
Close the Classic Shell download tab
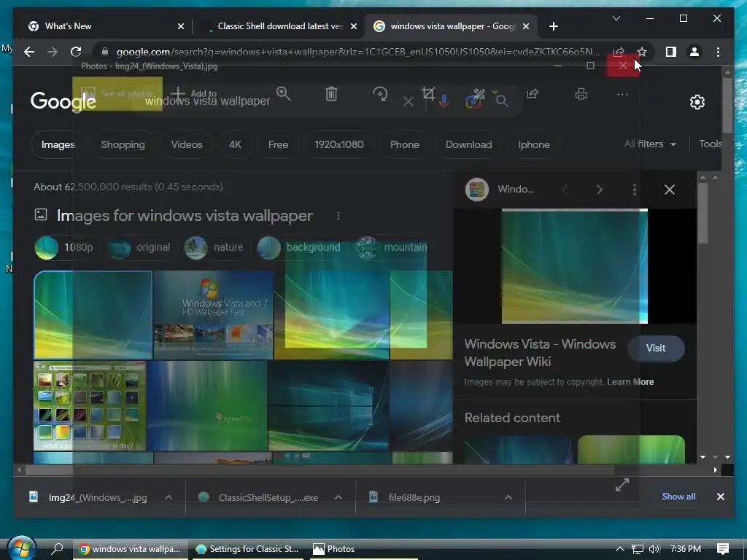point(354,26)
